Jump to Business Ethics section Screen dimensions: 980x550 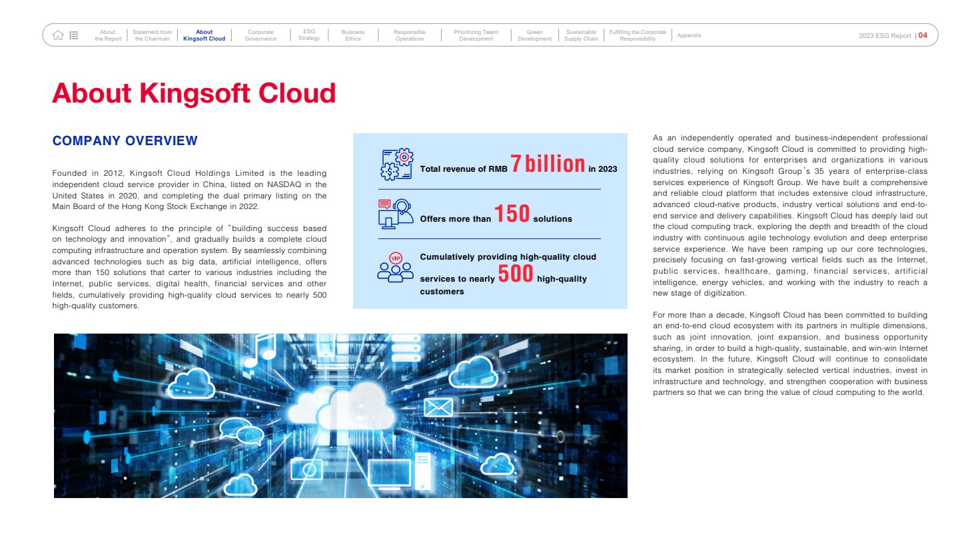pos(353,35)
